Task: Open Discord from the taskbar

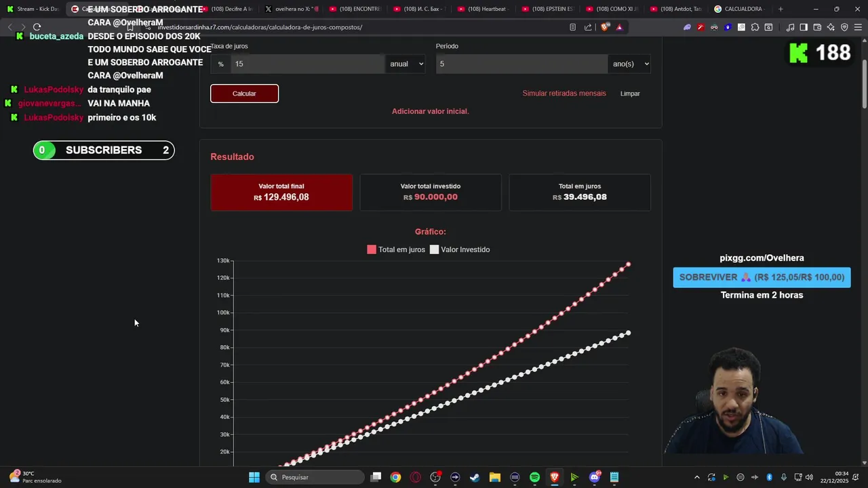Action: (x=595, y=477)
